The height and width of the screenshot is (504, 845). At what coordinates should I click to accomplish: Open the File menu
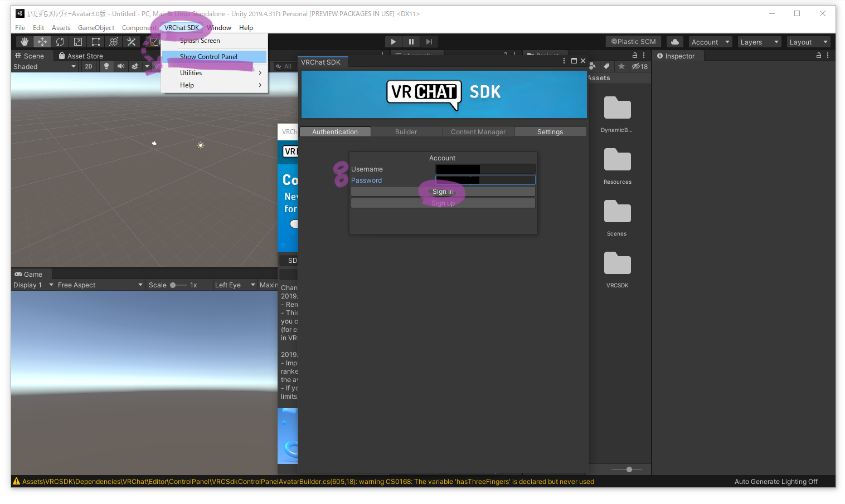click(x=20, y=27)
